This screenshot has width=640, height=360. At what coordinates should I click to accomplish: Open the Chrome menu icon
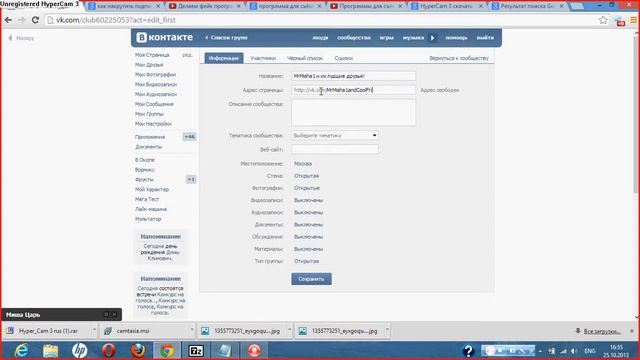point(634,20)
